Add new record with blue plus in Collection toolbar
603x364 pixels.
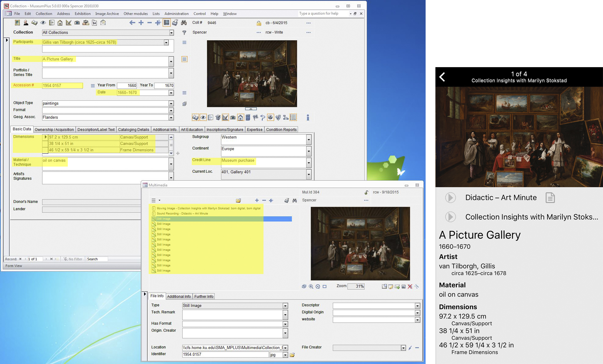tap(141, 23)
